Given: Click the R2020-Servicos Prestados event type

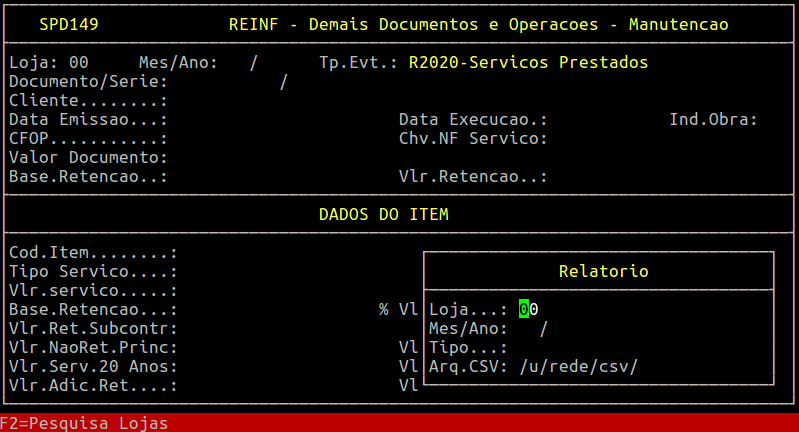Looking at the screenshot, I should 528,63.
